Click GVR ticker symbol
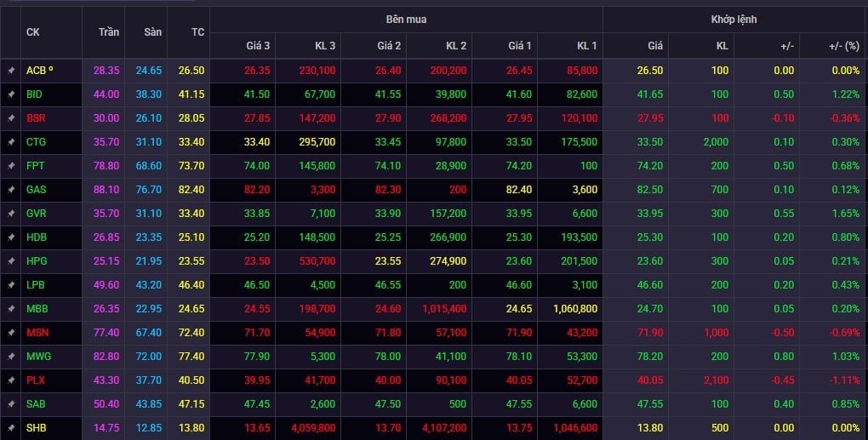The height and width of the screenshot is (440, 868). tap(36, 213)
